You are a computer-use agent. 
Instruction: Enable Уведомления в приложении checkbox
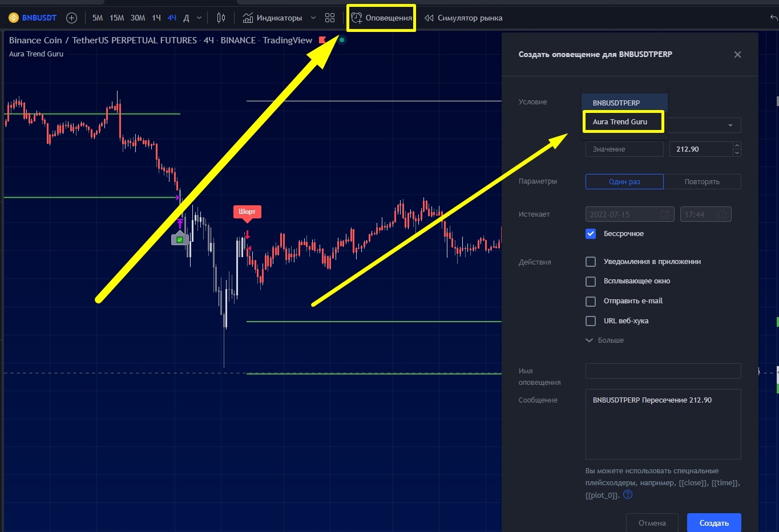click(x=591, y=262)
